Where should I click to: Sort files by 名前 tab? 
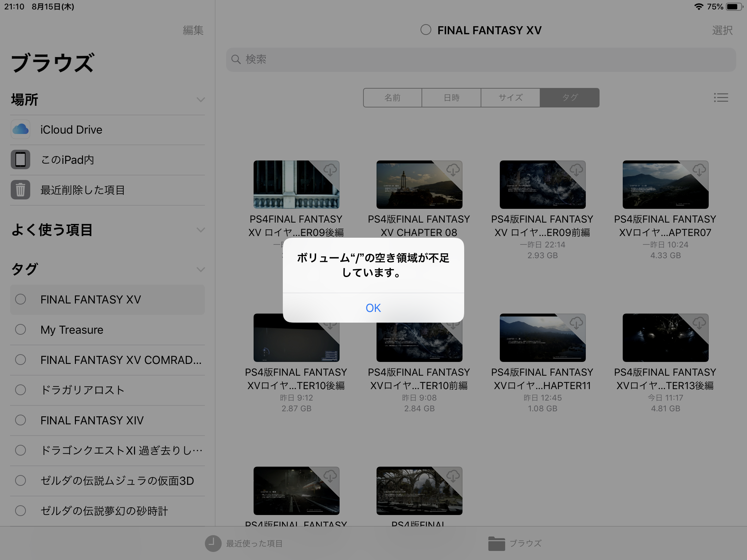[392, 98]
